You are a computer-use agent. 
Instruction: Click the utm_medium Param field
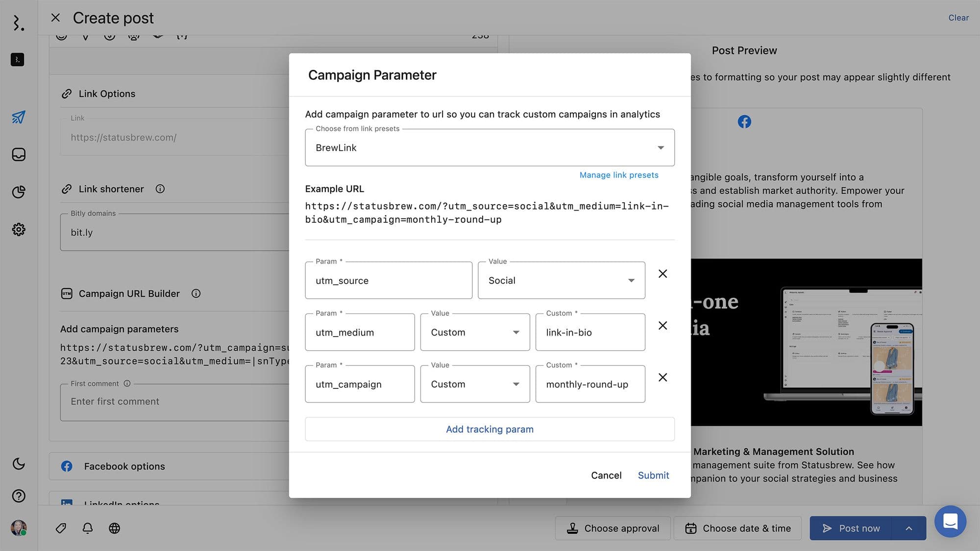(x=360, y=332)
